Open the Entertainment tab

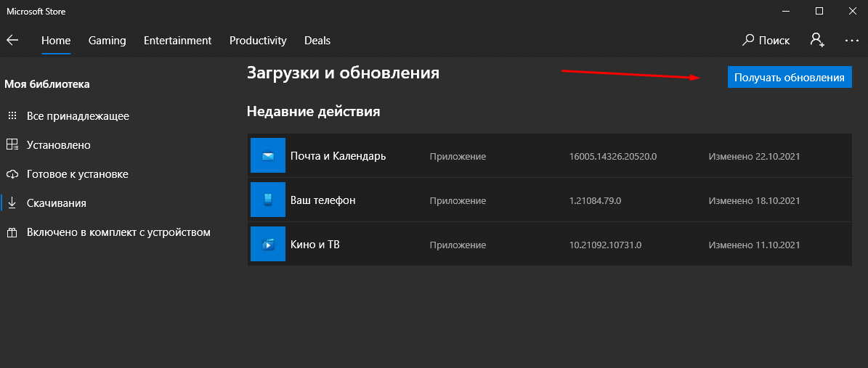[177, 41]
